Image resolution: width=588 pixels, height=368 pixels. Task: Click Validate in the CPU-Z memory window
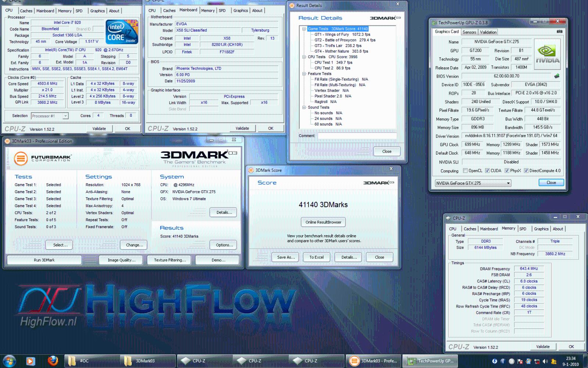click(x=543, y=347)
